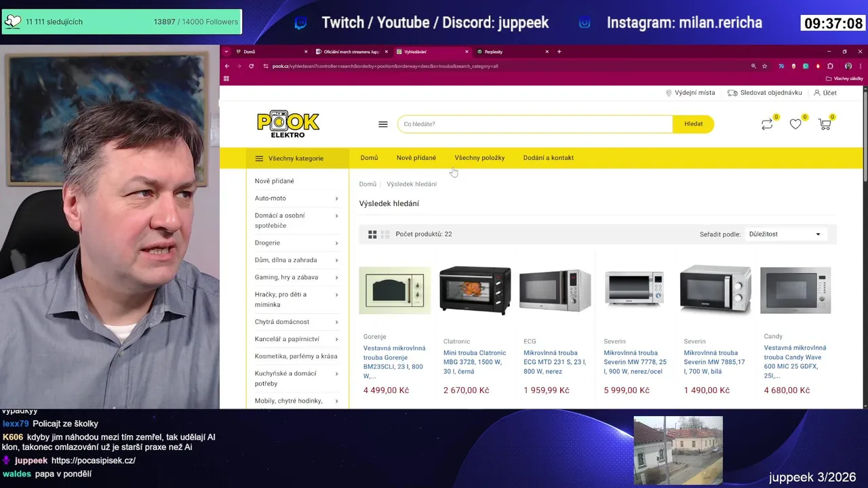Open Všechny položky navigation item
This screenshot has height=488, width=868.
479,158
